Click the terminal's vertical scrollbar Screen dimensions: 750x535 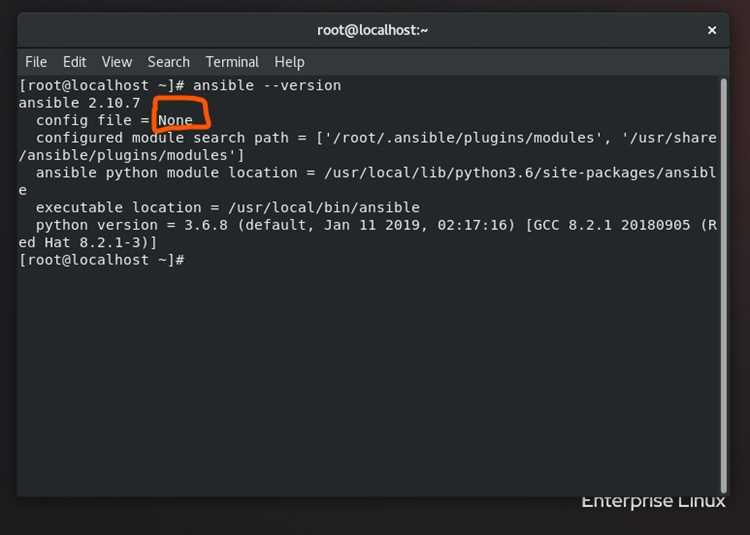724,285
